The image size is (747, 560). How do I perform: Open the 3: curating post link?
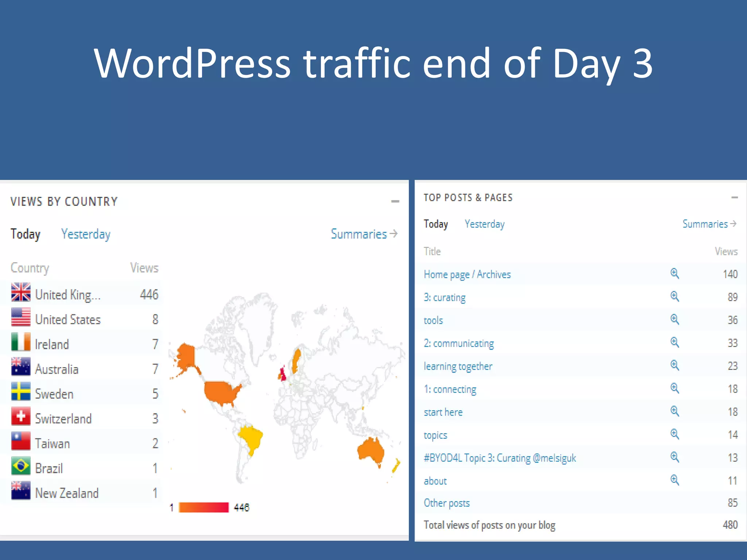point(445,297)
